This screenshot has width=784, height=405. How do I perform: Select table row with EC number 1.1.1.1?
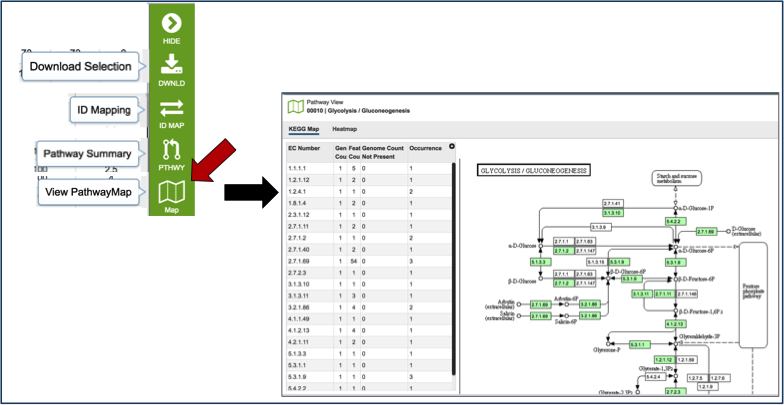368,168
